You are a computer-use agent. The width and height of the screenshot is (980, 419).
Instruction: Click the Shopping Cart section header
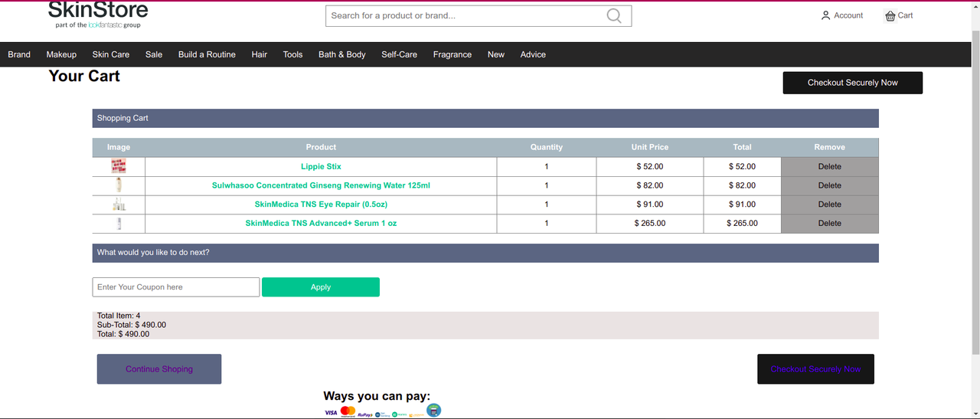(485, 119)
